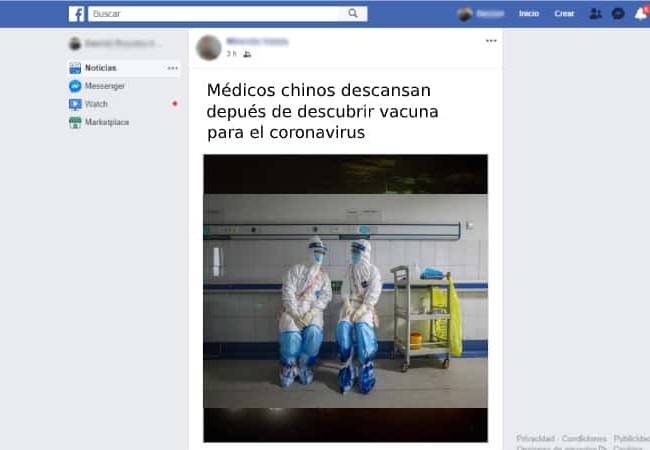Open options dots next to Noticias
This screenshot has width=650, height=450.
click(172, 68)
